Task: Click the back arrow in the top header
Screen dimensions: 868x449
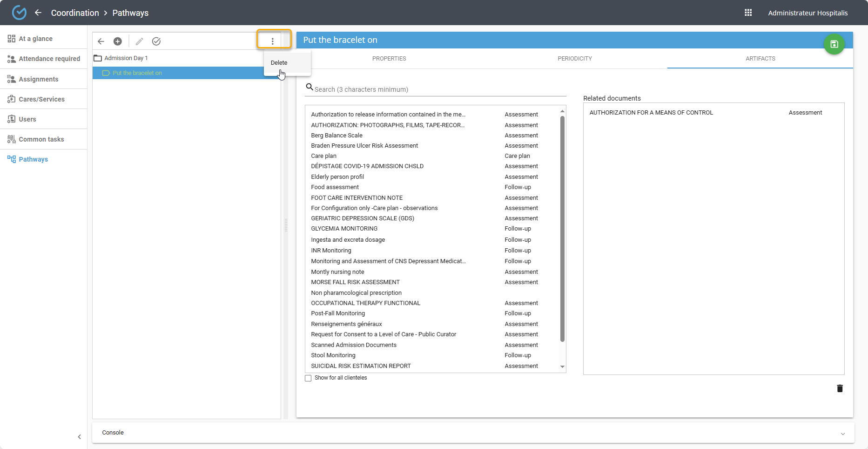Action: tap(38, 13)
